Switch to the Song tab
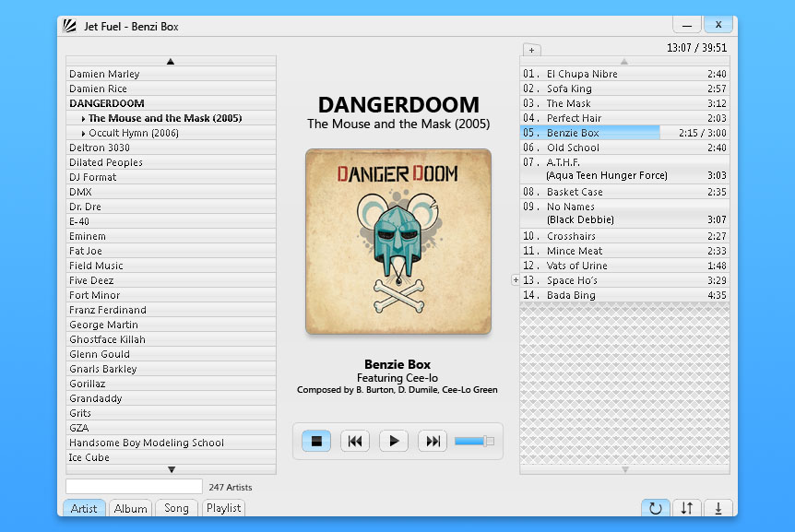Viewport: 795px width, 532px height. pos(176,508)
